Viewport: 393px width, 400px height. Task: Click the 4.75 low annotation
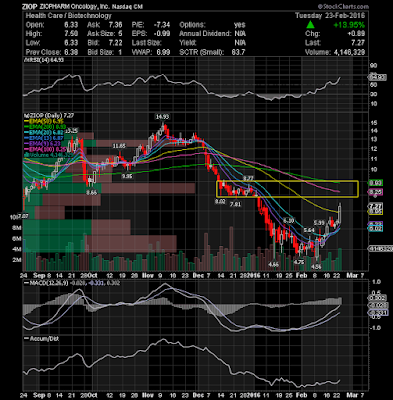298,262
